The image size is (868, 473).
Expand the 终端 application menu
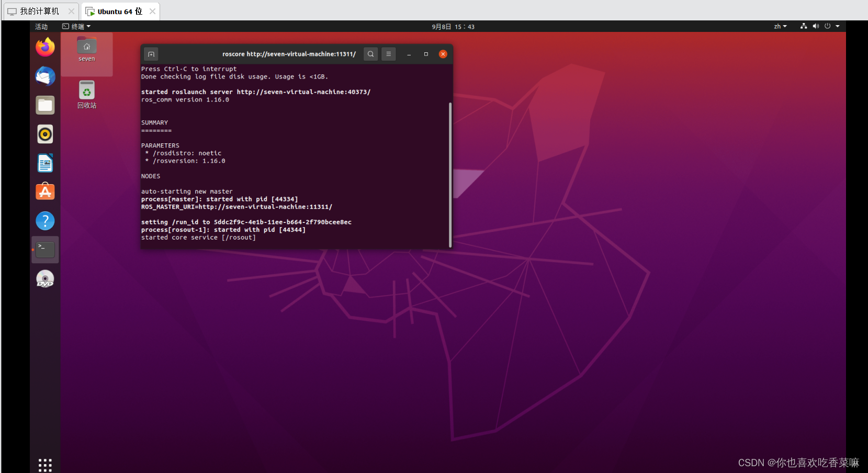point(76,26)
